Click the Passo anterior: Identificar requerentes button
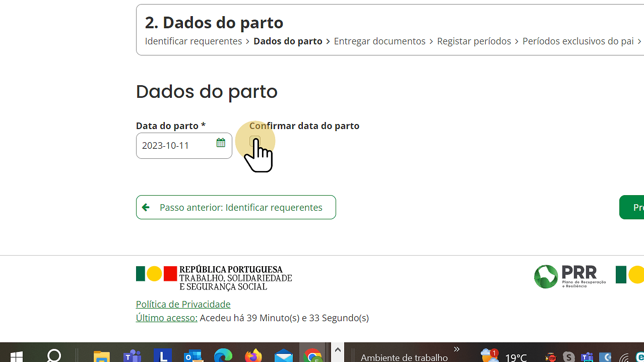The width and height of the screenshot is (644, 362). 236,207
